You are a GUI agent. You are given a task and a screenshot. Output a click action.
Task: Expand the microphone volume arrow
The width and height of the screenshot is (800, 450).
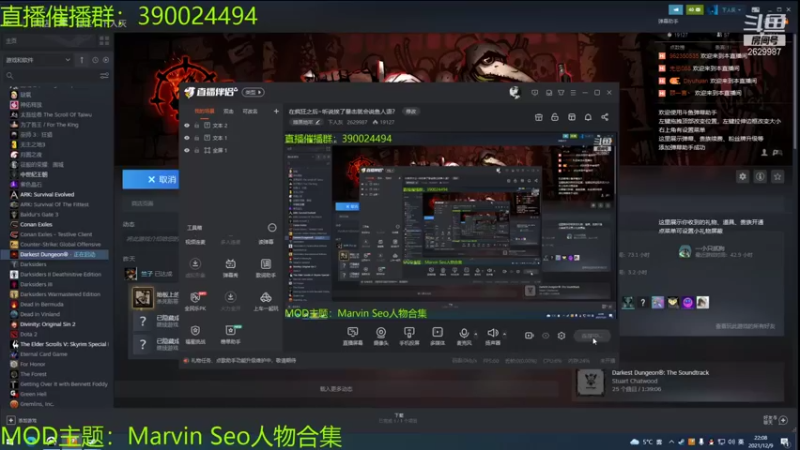(476, 334)
